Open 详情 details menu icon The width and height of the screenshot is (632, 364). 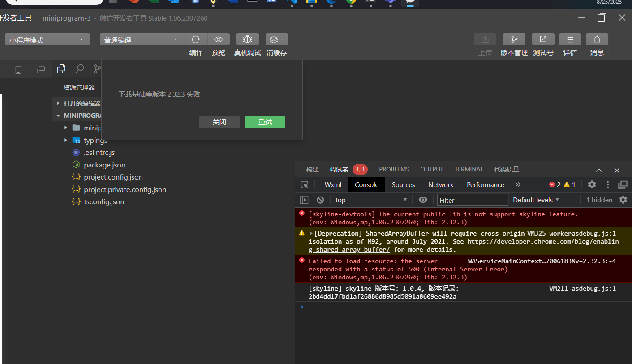point(570,39)
